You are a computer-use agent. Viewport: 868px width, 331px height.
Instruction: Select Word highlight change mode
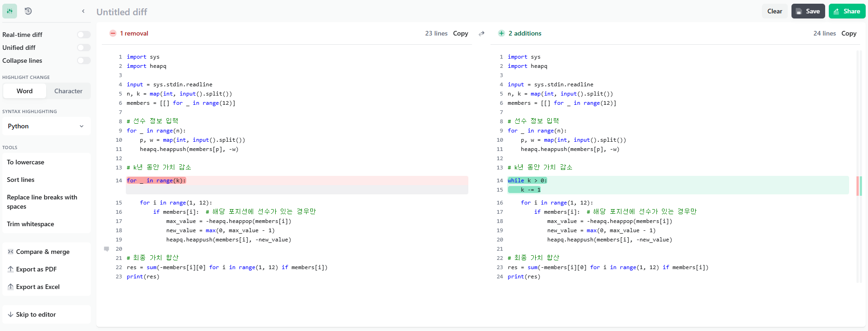coord(24,91)
